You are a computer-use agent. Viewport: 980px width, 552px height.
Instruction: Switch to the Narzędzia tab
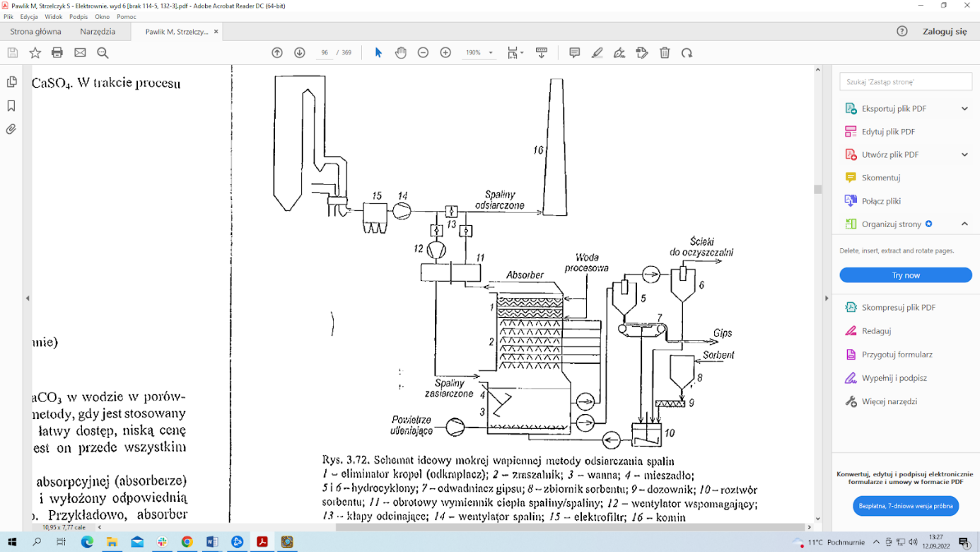(97, 31)
